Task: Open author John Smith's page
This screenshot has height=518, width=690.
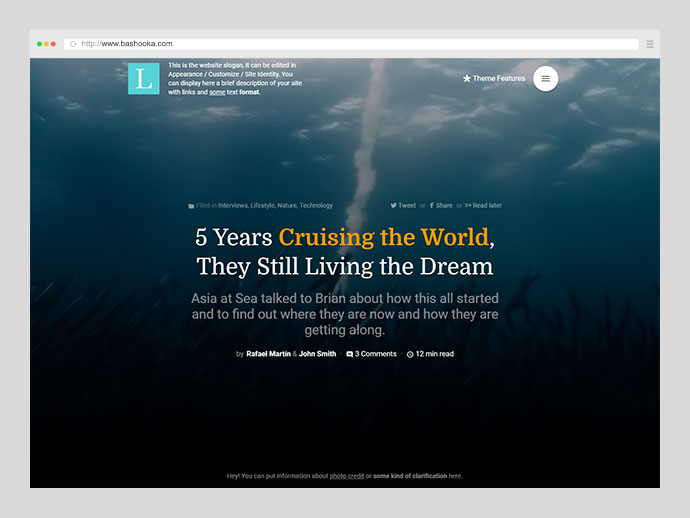Action: point(317,354)
